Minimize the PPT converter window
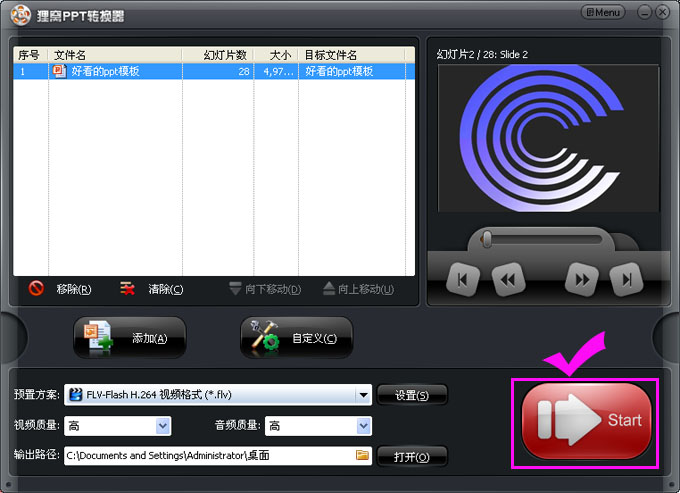This screenshot has width=680, height=493. click(644, 13)
